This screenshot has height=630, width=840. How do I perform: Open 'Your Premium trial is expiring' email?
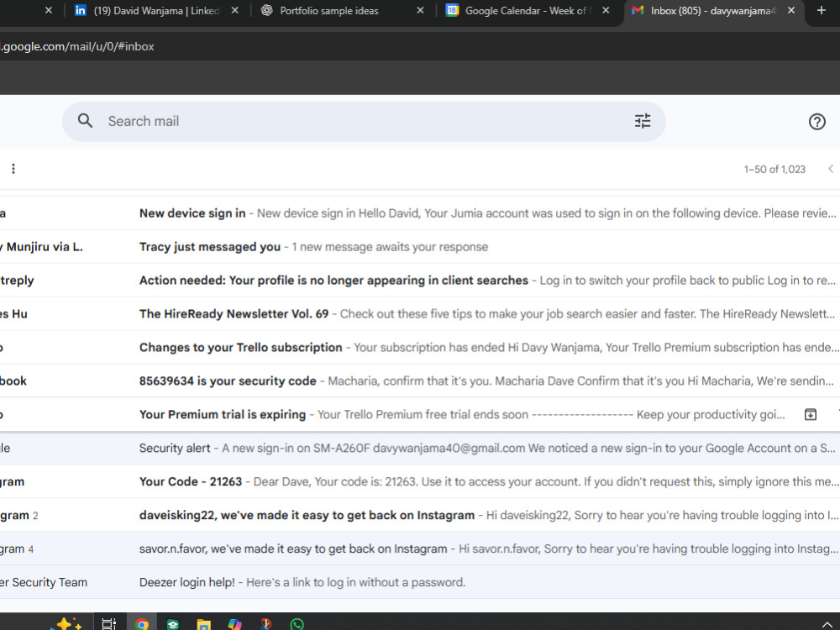pos(420,415)
